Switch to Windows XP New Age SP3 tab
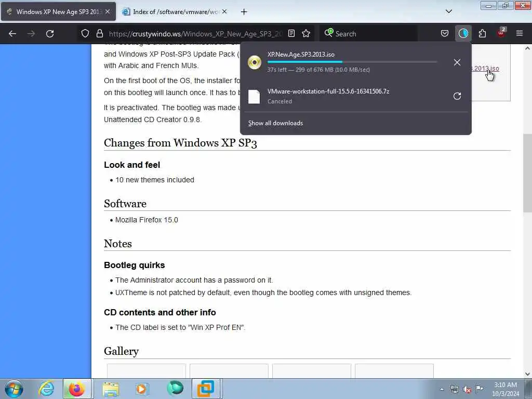Viewport: 532px width, 399px height. point(58,11)
